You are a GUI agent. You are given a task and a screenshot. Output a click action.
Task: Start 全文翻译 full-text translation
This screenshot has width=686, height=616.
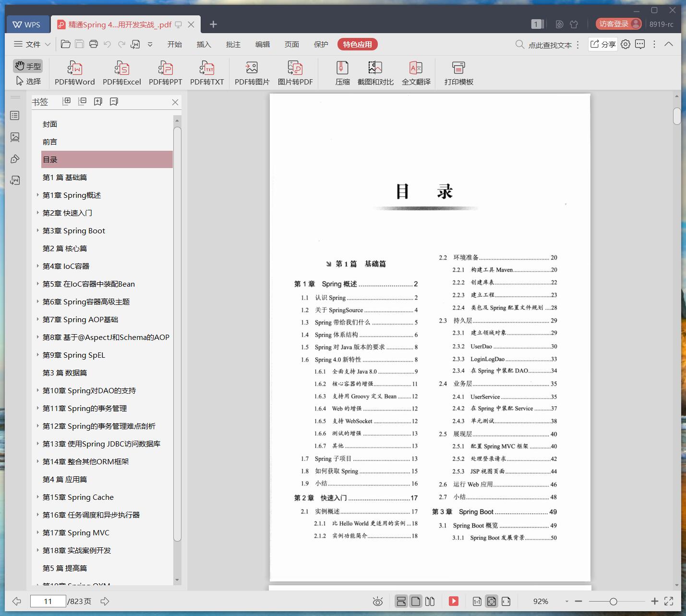416,73
